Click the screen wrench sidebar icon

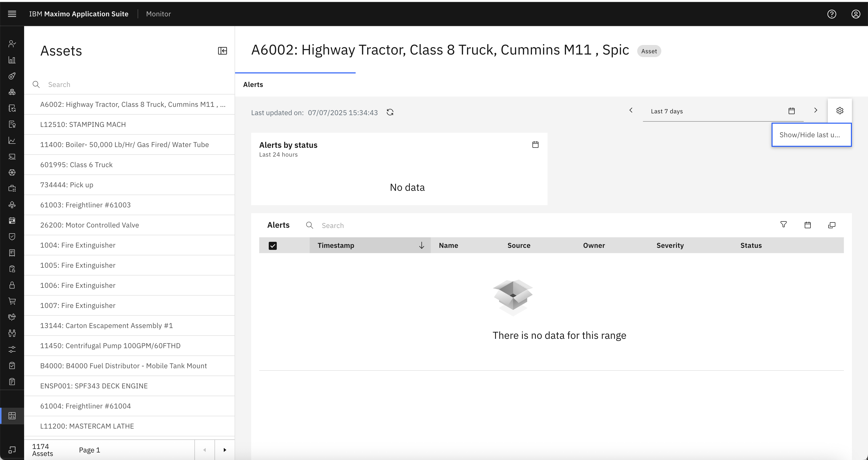click(x=12, y=157)
